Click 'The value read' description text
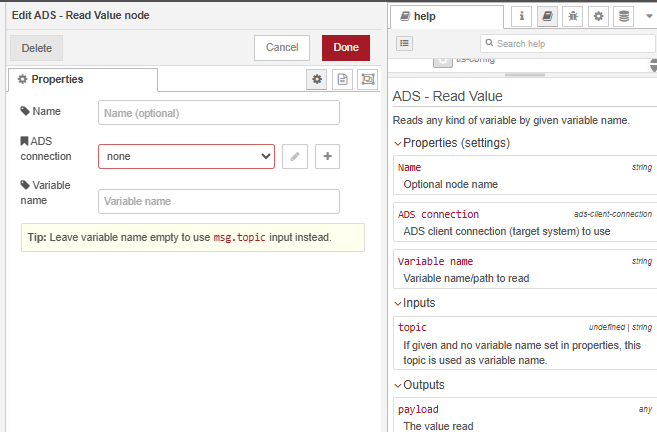Image resolution: width=657 pixels, height=432 pixels. tap(438, 426)
